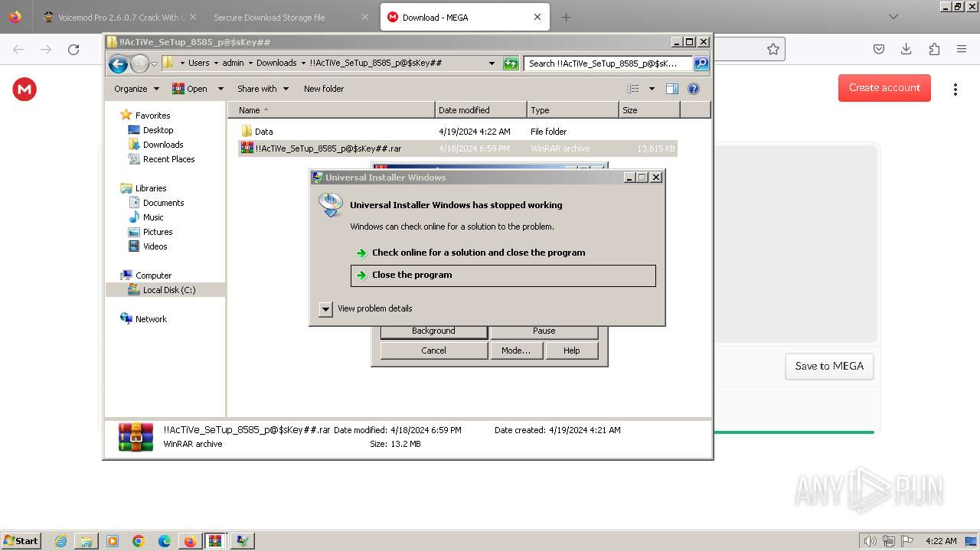Screen dimensions: 980x551
Task: Click the Explorer search magnifier icon
Action: 701,64
